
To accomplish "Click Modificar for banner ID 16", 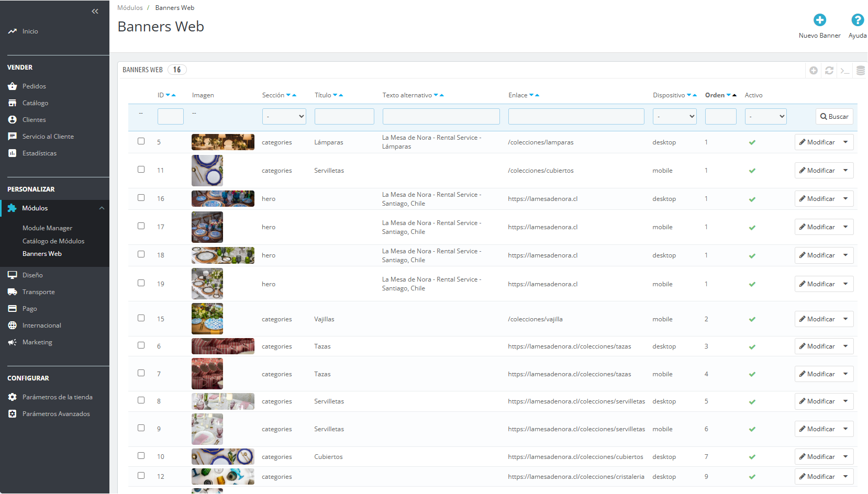I will 817,199.
